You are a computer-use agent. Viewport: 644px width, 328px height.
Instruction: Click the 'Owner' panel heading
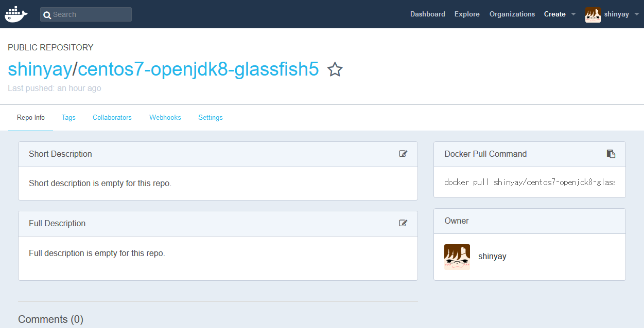coord(457,221)
